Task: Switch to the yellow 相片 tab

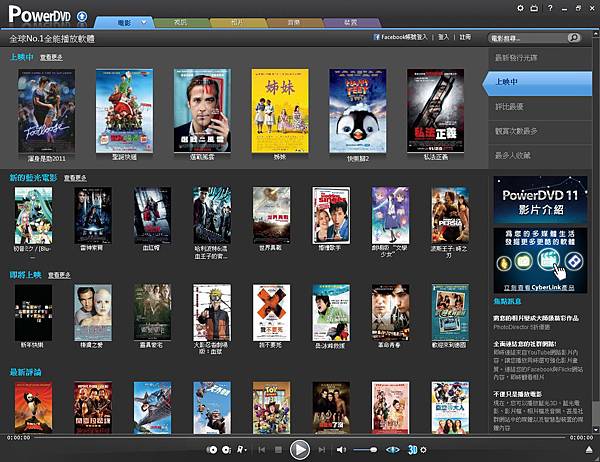Action: click(237, 23)
